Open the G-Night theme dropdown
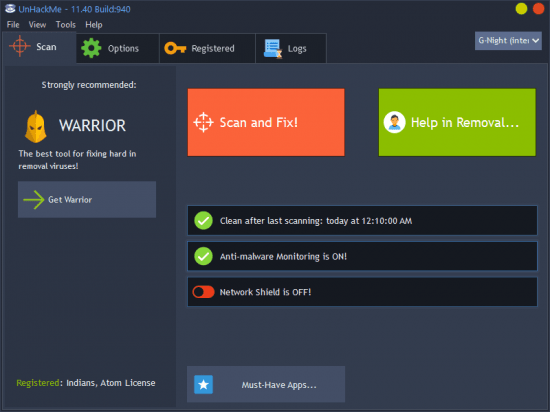Image resolution: width=550 pixels, height=412 pixels. click(508, 41)
